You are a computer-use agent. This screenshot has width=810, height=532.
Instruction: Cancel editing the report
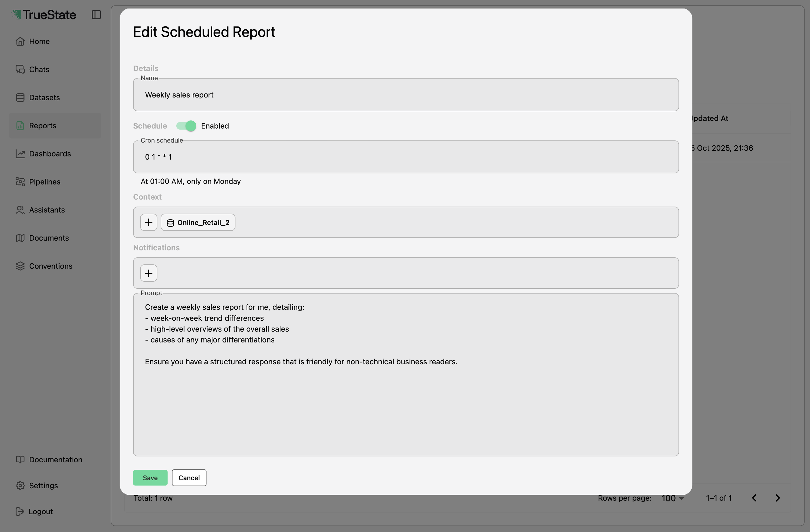(189, 477)
